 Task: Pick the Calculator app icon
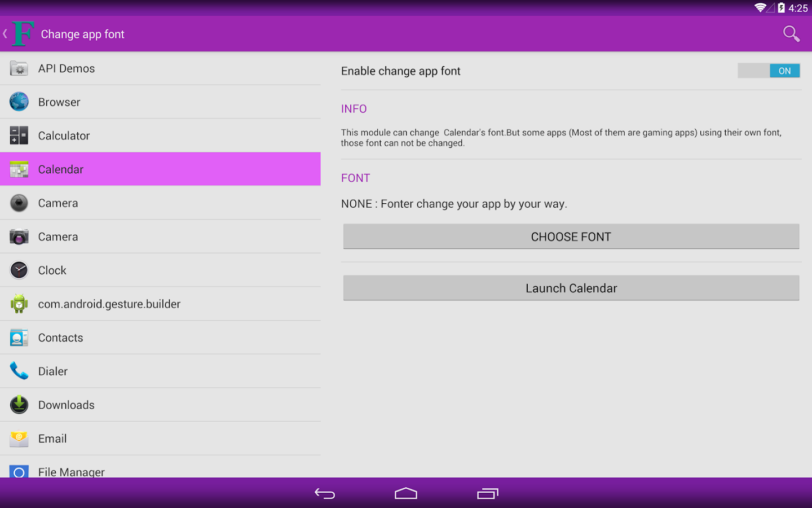tap(19, 135)
